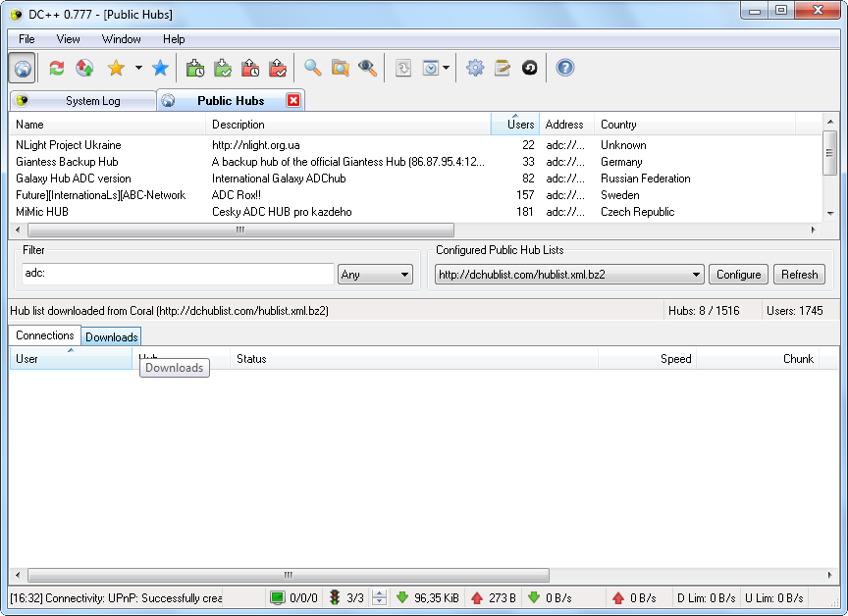Click the U Lim: 0 B/s status entry
Screen dimensions: 848x616
[774, 597]
